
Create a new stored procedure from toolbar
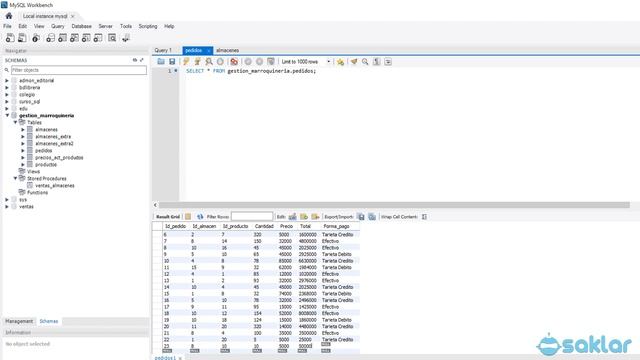coord(86,38)
